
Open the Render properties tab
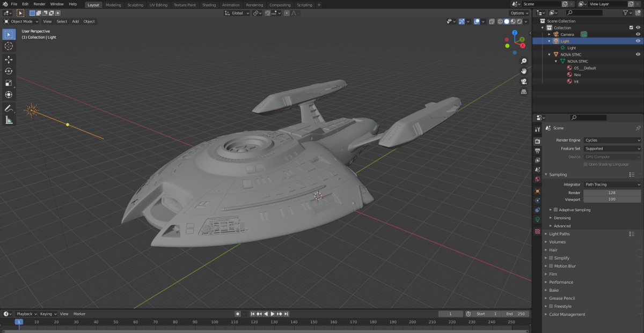(537, 141)
